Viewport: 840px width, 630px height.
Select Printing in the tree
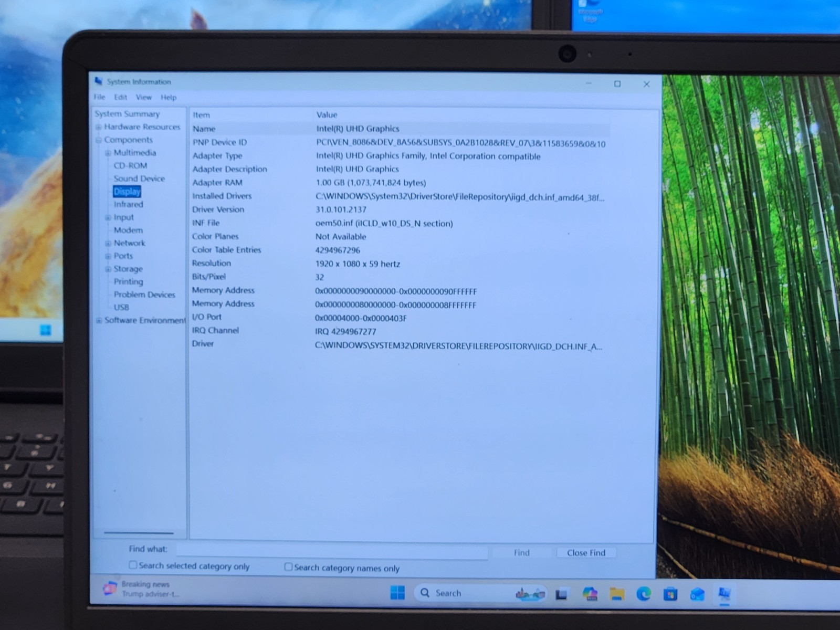(x=128, y=281)
